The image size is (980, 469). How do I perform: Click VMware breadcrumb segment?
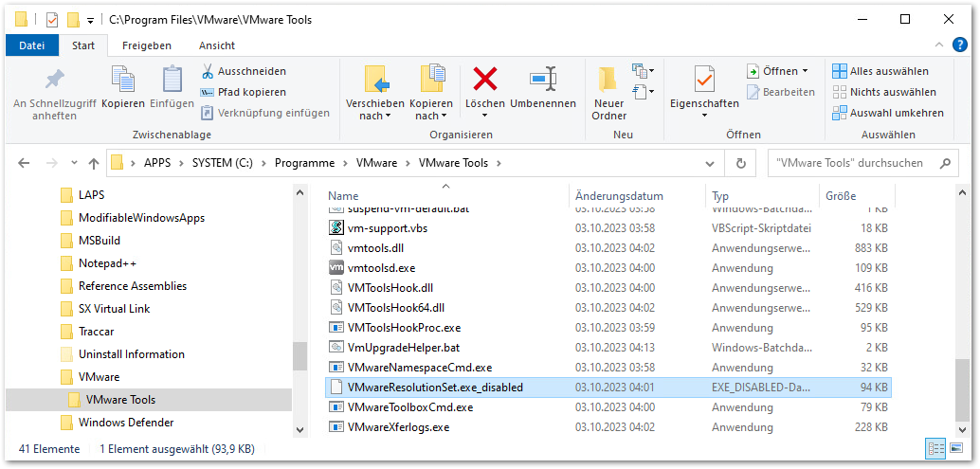(376, 163)
